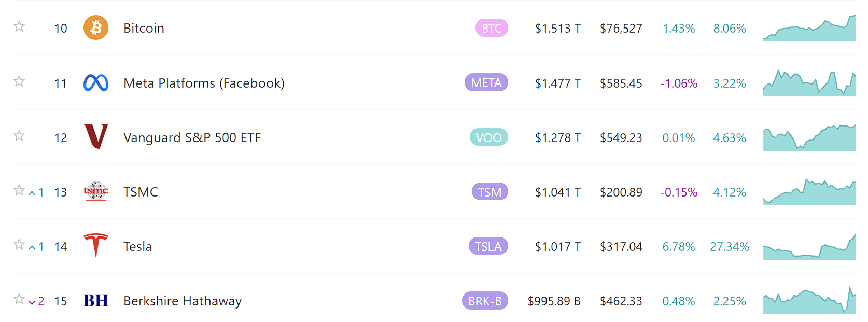Click the VOO ticker badge
868x322 pixels.
pyautogui.click(x=488, y=137)
